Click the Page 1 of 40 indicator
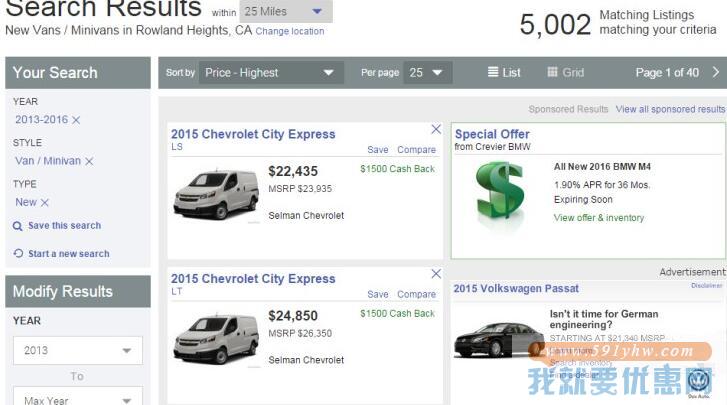 tap(667, 73)
